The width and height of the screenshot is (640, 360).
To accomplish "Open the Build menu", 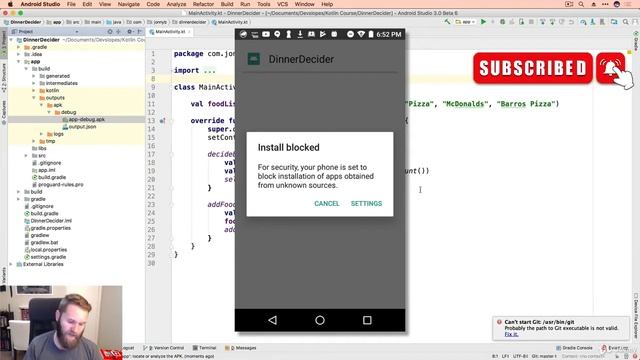I will coord(227,4).
